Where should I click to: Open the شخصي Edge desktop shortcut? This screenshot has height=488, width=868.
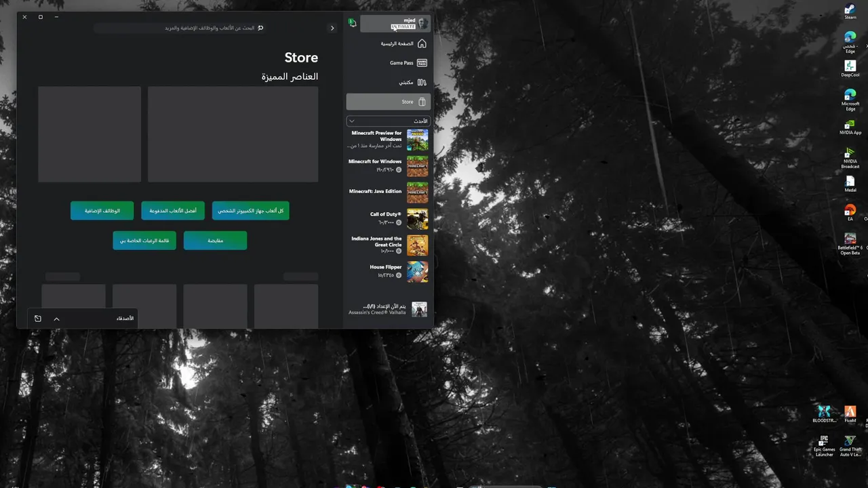[x=850, y=41]
